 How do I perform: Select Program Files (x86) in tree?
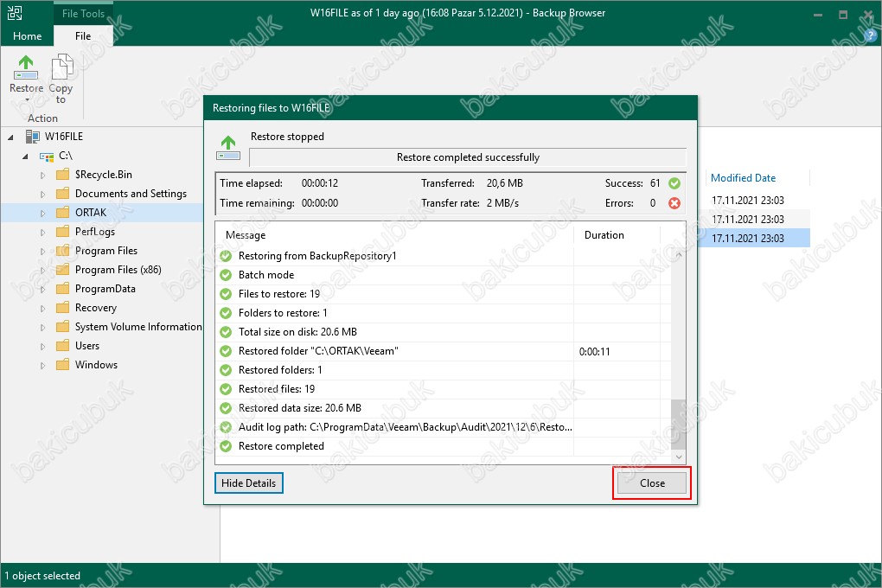coord(118,270)
